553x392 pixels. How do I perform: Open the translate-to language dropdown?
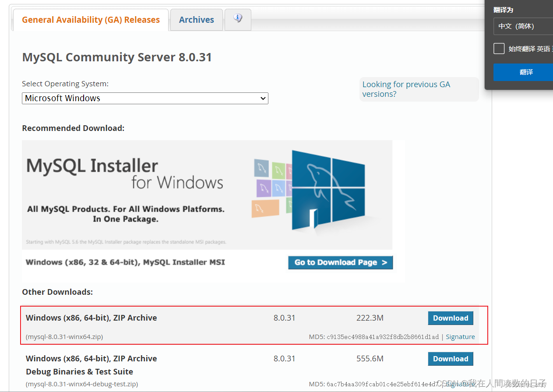pyautogui.click(x=523, y=26)
